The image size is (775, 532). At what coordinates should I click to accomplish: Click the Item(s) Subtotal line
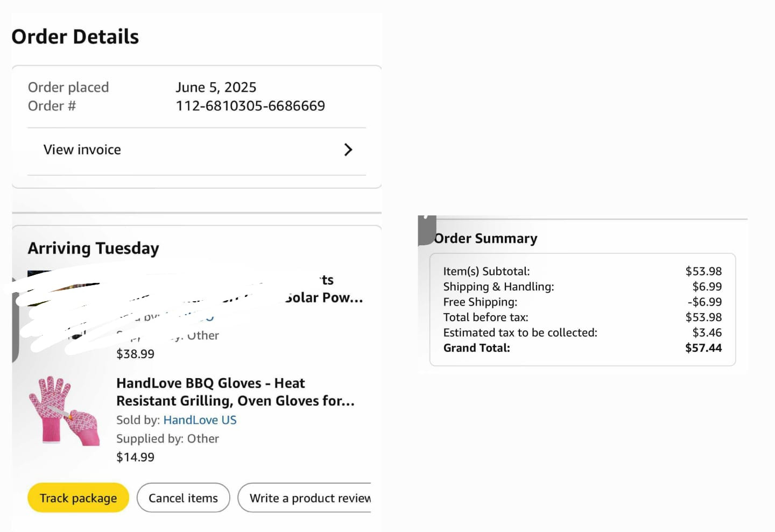[x=582, y=271]
